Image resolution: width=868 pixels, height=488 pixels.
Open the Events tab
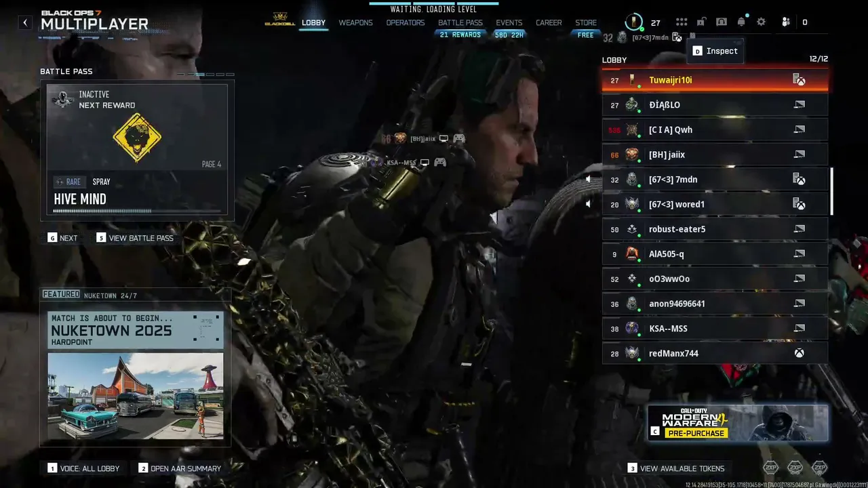[509, 22]
